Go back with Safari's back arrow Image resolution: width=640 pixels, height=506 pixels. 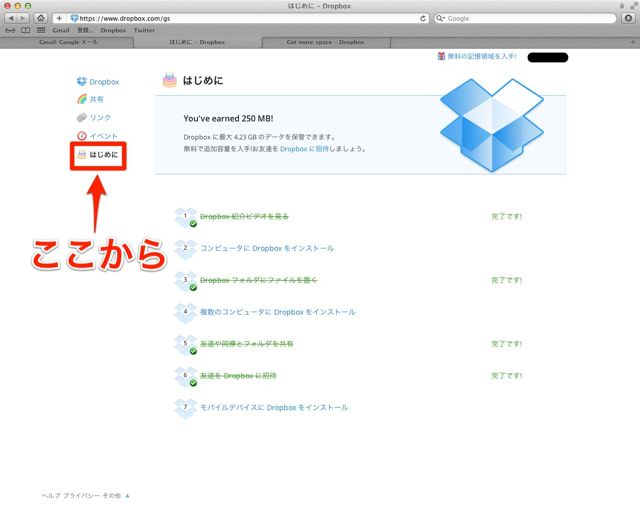click(x=11, y=18)
